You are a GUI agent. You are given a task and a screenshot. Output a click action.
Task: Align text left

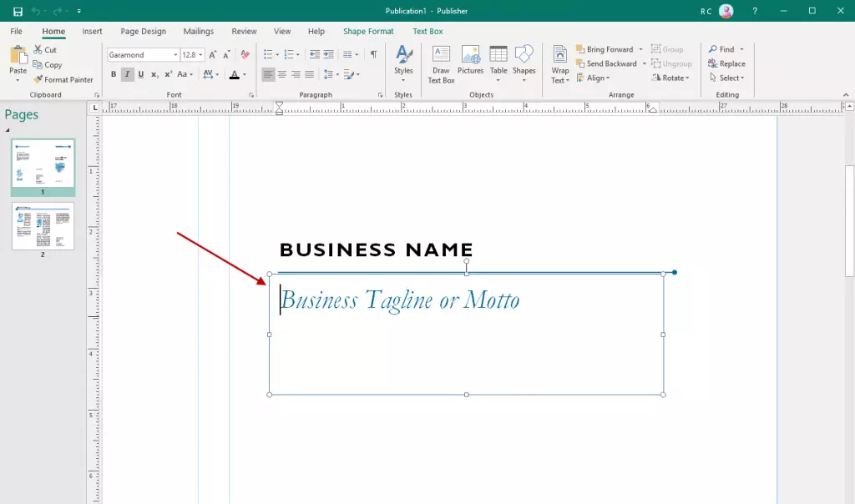coord(268,74)
